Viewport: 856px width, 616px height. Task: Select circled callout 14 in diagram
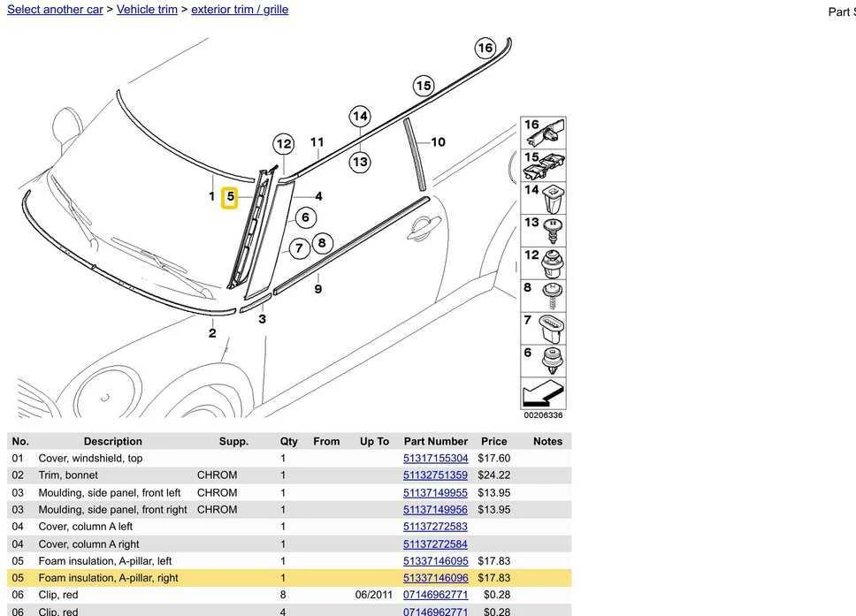[x=360, y=116]
